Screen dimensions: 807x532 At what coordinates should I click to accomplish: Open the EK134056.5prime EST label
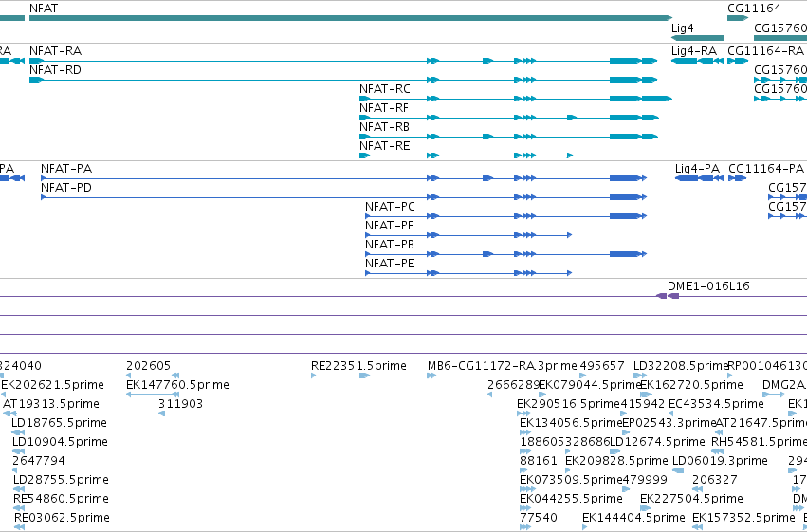(571, 423)
